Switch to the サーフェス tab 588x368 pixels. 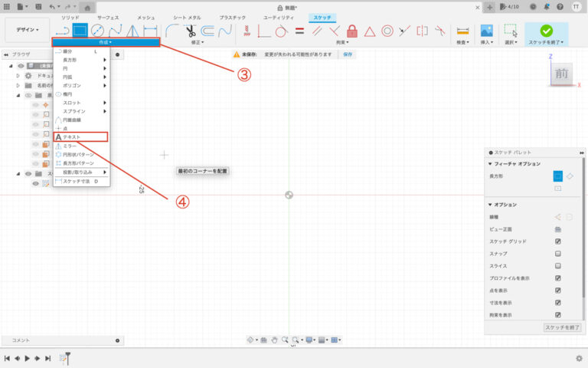(108, 17)
